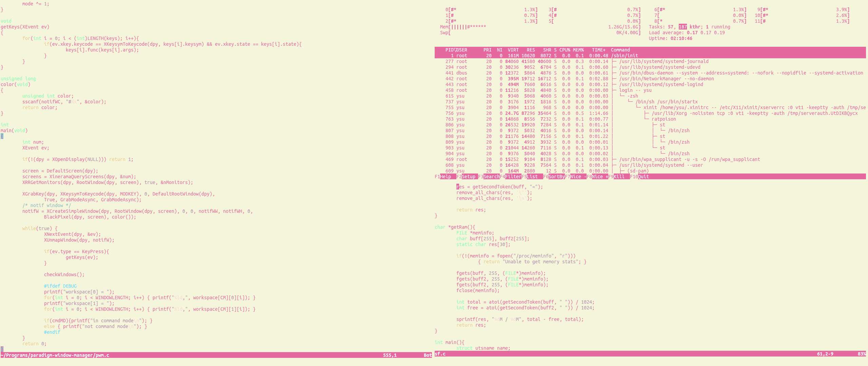Click F8 Nice + to raise niceness

597,177
